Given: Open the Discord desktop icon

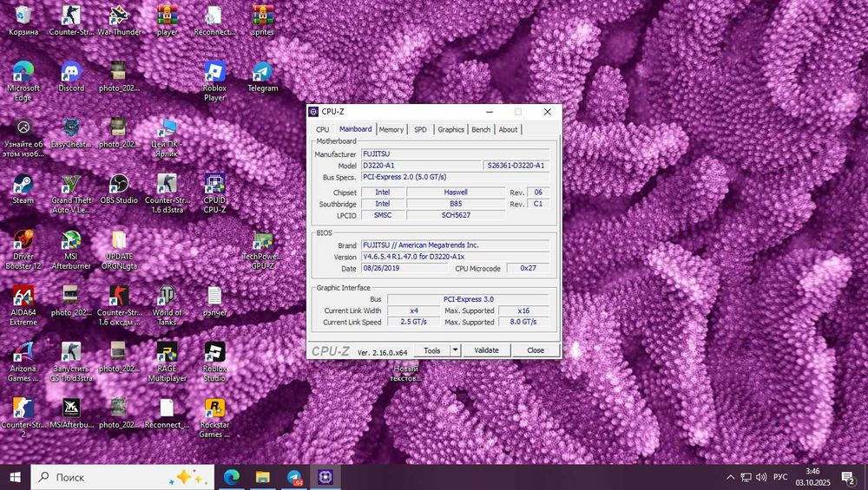Looking at the screenshot, I should click(71, 73).
